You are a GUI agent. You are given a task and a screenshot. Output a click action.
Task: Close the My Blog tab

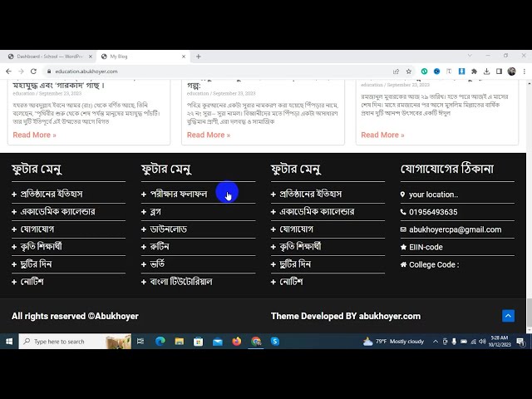[x=184, y=57]
